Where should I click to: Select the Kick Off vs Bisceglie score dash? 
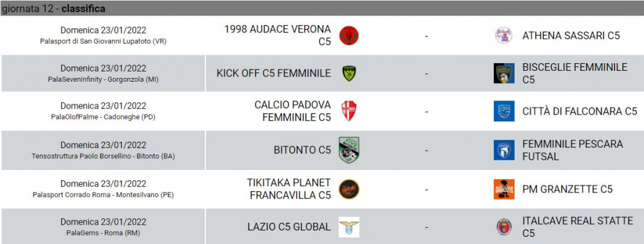pos(427,74)
